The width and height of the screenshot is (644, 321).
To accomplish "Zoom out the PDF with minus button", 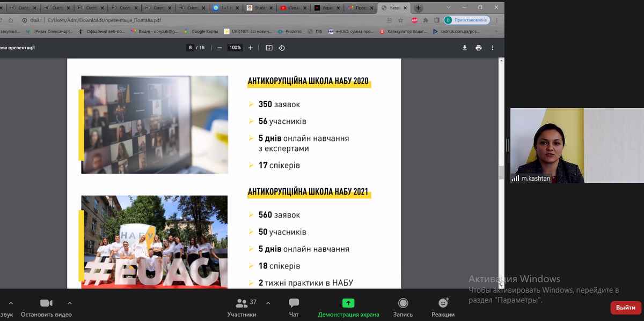I will coord(219,48).
